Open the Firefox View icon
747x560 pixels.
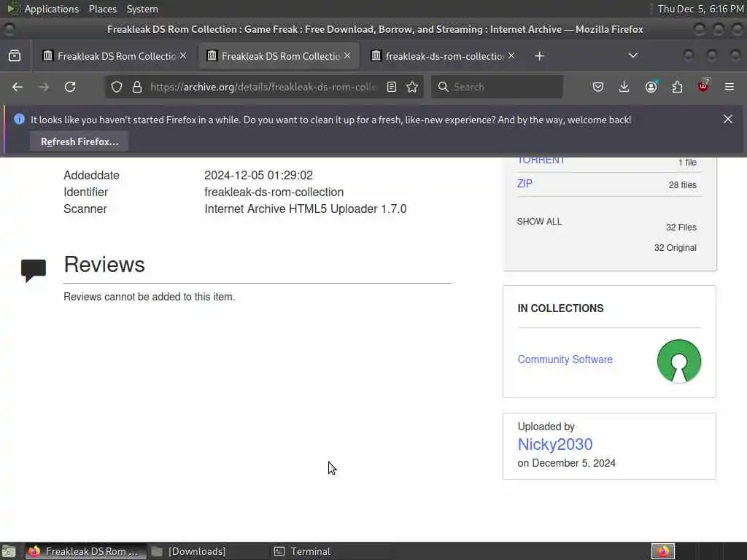15,56
